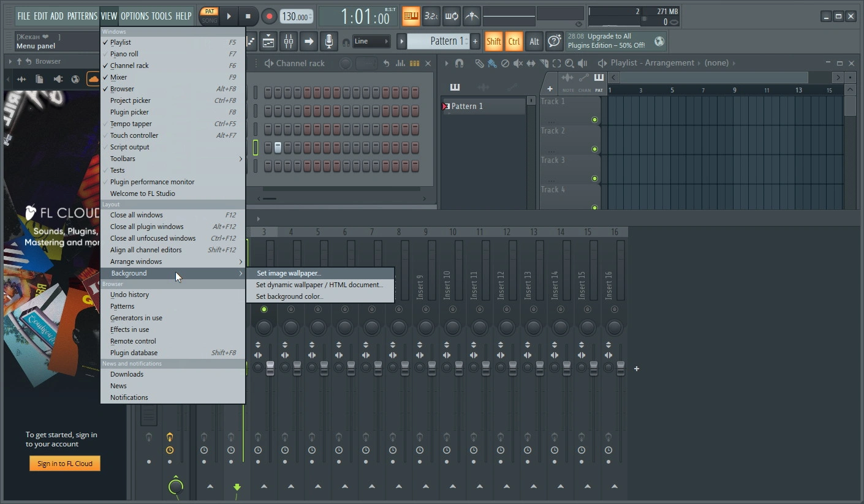The height and width of the screenshot is (504, 864).
Task: Toggle the loop recording icon
Action: pyautogui.click(x=452, y=17)
